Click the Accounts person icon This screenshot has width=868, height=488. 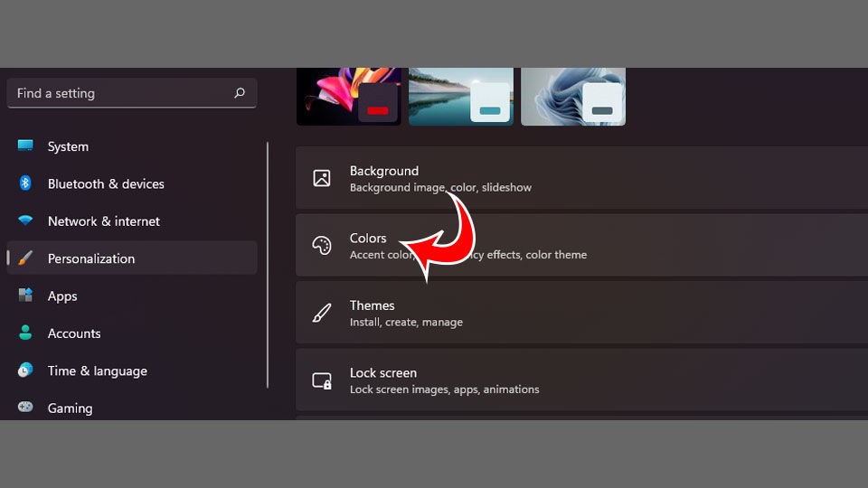[x=25, y=333]
